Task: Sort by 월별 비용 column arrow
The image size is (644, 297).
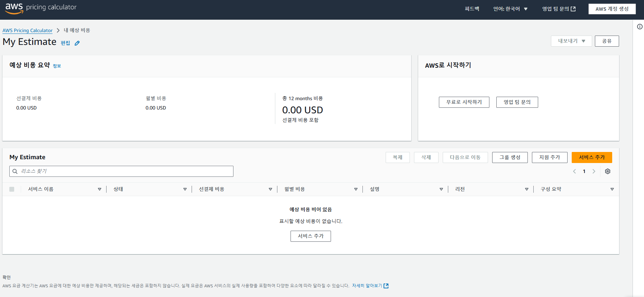Action: (x=356, y=189)
